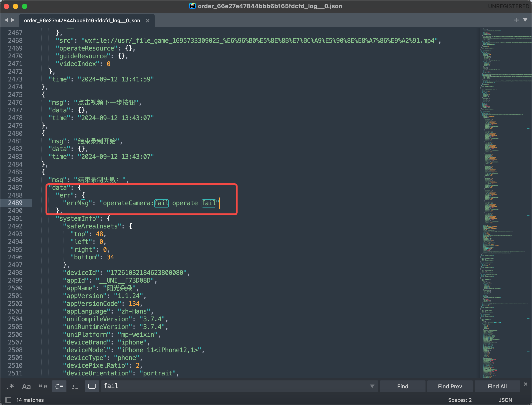Open the tab list dropdown triangle
Screen dimensions: 532x405
tap(525, 20)
